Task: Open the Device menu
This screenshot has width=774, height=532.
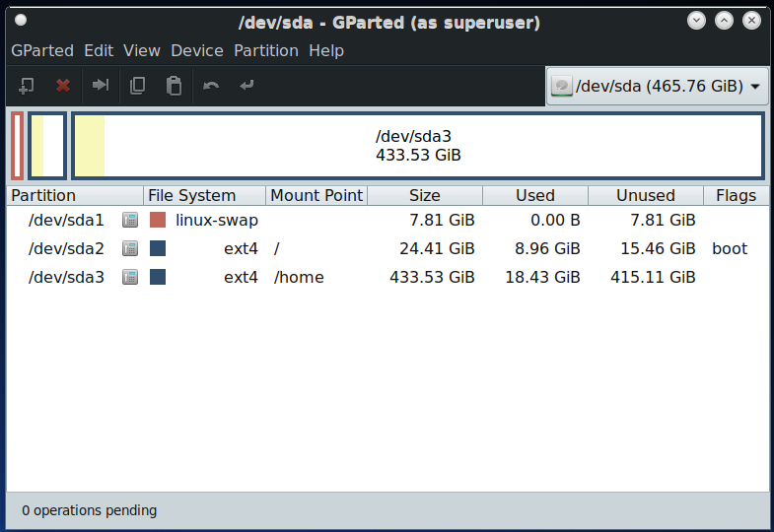Action: coord(197,51)
